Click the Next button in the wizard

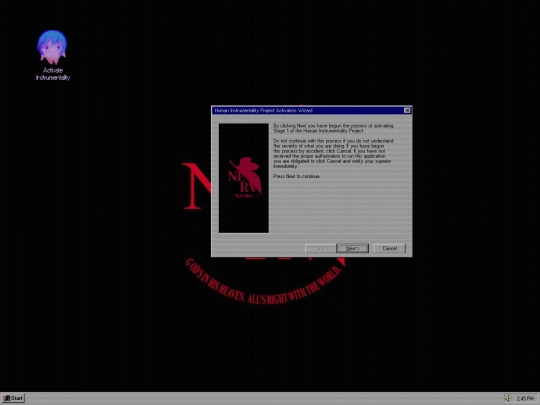click(352, 248)
